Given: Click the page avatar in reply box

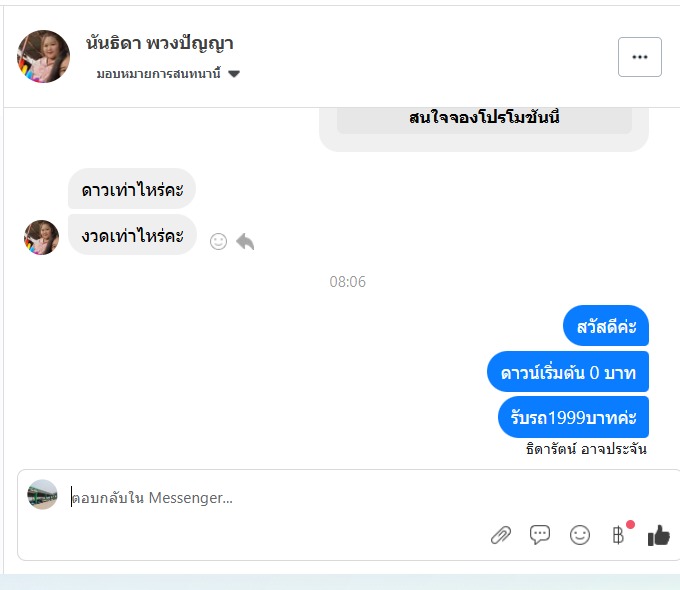Looking at the screenshot, I should pyautogui.click(x=42, y=495).
